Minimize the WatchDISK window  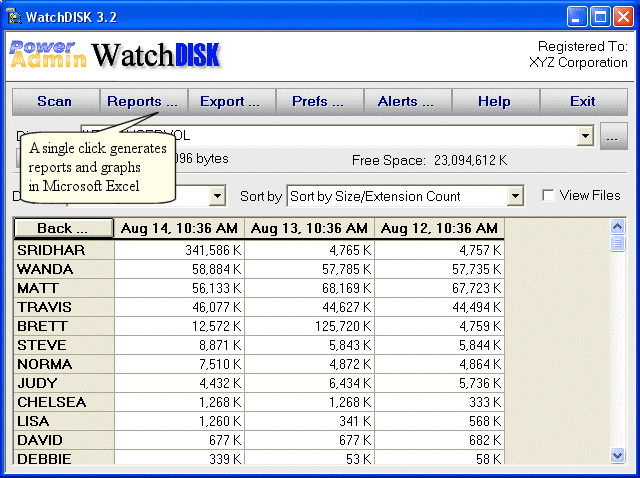tap(577, 17)
